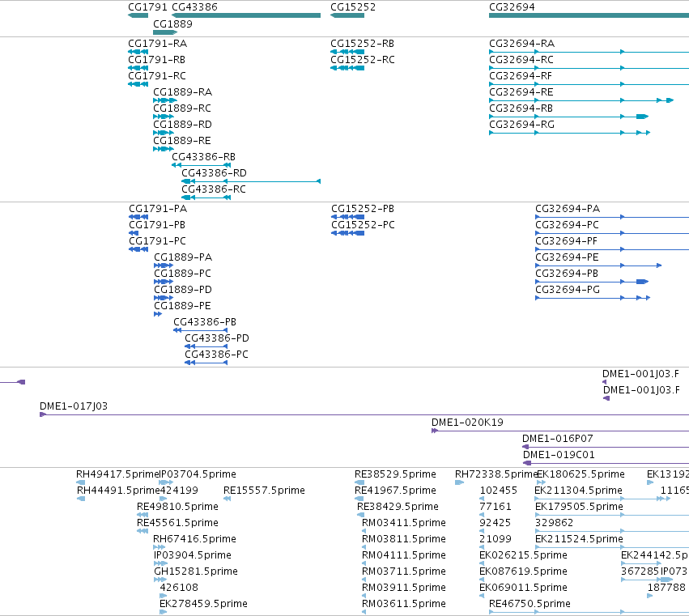The image size is (689, 616).
Task: Open transcript CG32694-RC
Action: (x=521, y=60)
